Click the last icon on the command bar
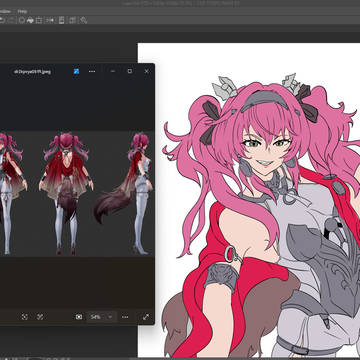This screenshot has width=360, height=360. click(83, 20)
